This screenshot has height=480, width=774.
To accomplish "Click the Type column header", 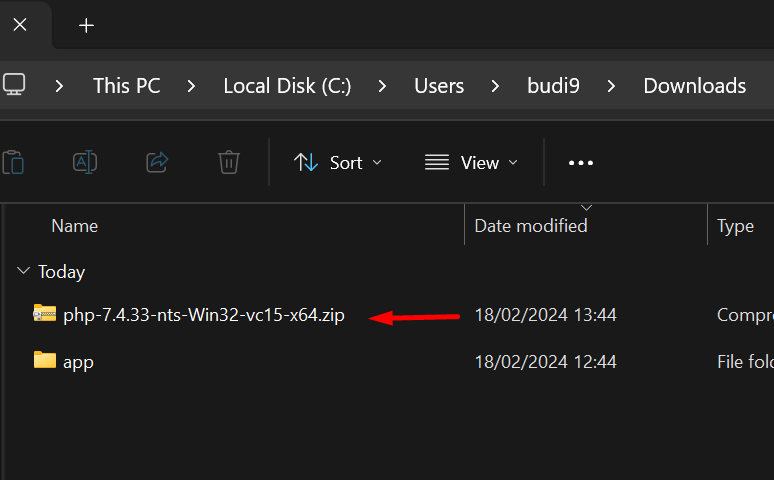I will pos(735,226).
